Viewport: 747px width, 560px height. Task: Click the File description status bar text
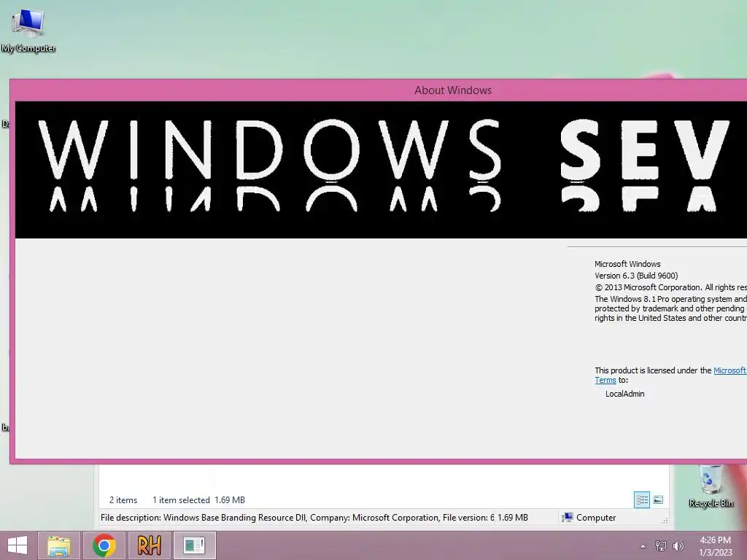click(x=297, y=518)
